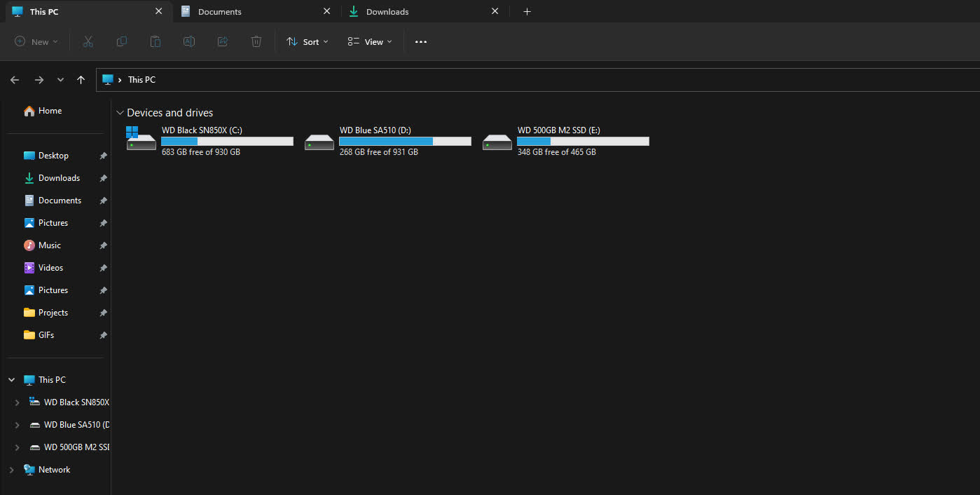Unpin GIFs using its pin icon
This screenshot has height=495, width=980.
103,335
